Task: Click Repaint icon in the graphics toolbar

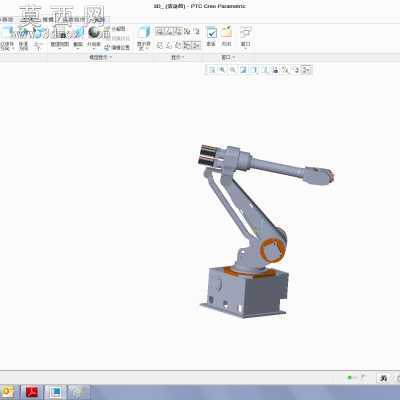Action: click(243, 69)
